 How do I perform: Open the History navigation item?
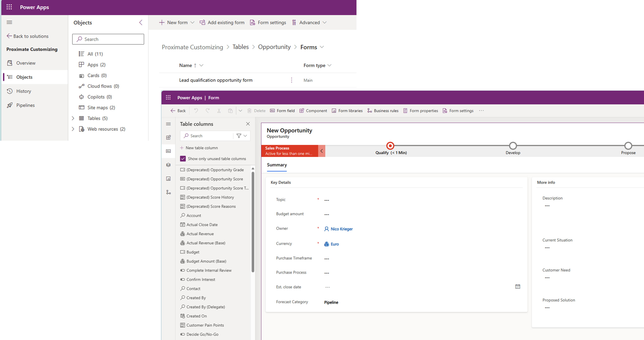24,91
